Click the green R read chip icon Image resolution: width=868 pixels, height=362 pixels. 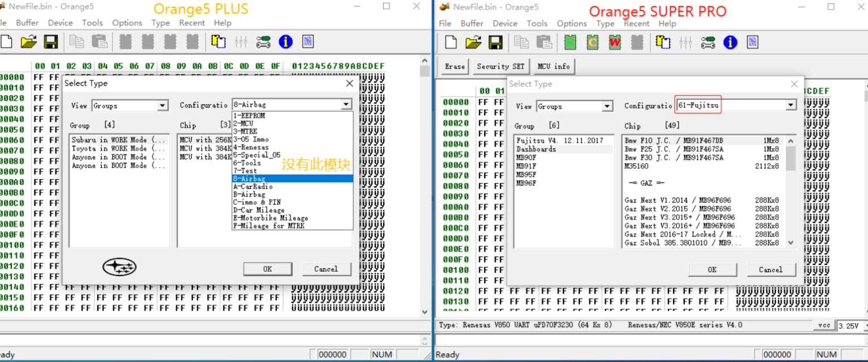(570, 42)
